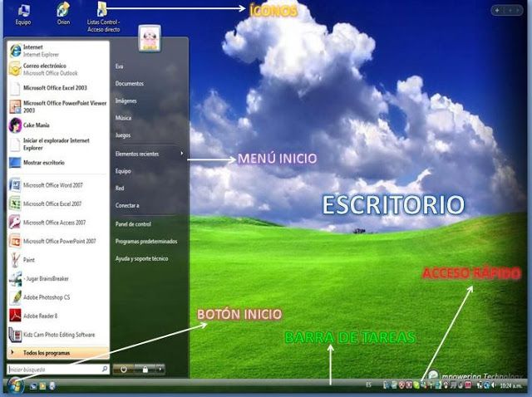This screenshot has height=397, width=532.
Task: Launch Internet Explorer from Start menu
Action: coord(58,51)
